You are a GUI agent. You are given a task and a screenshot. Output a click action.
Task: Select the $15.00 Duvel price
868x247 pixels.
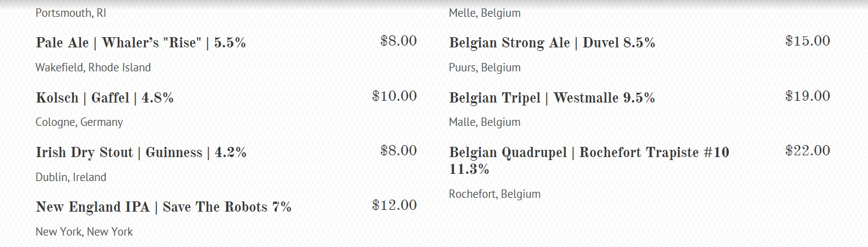point(807,41)
